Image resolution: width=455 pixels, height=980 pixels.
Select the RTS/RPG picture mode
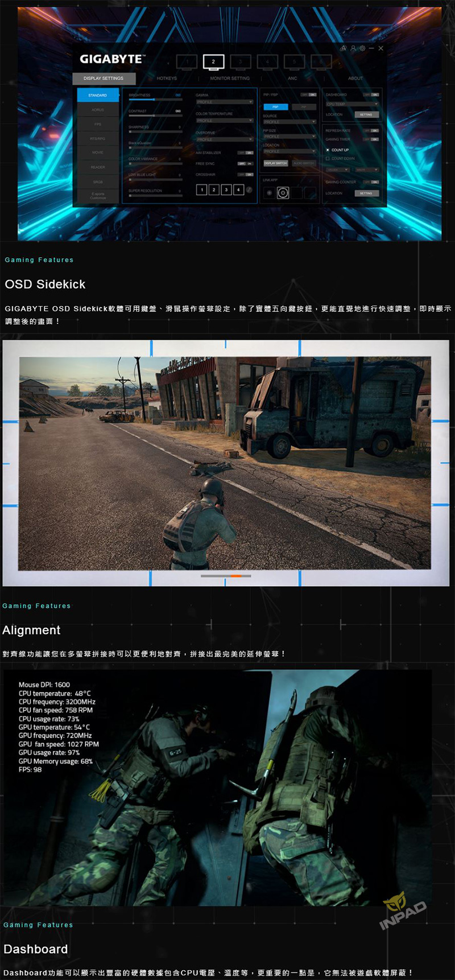[x=98, y=138]
